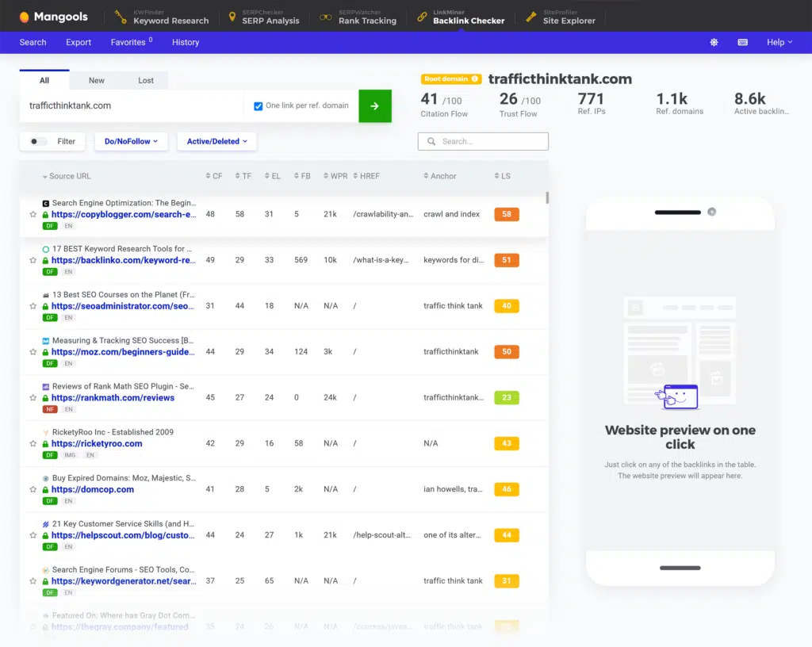Favorite the copyblogger.com backlink with the star
812x647 pixels.
(33, 215)
